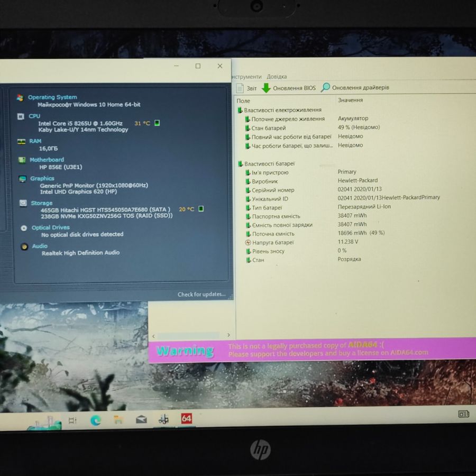
Task: Click Check for updates link in Speccy
Action: [x=202, y=294]
